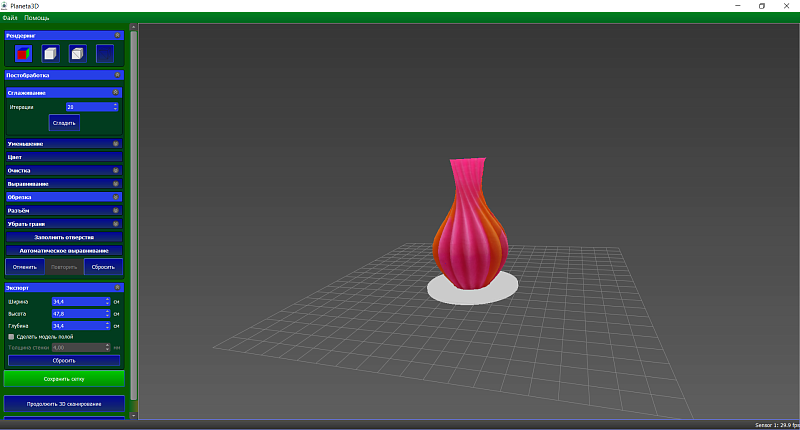Click the Заполнить отверстия button
This screenshot has width=800, height=430.
pos(64,237)
